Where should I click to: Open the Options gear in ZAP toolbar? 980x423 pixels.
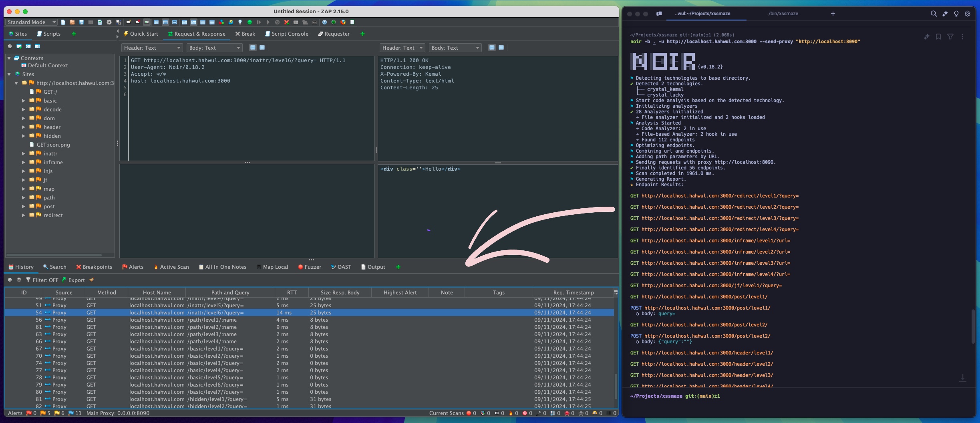pos(109,22)
